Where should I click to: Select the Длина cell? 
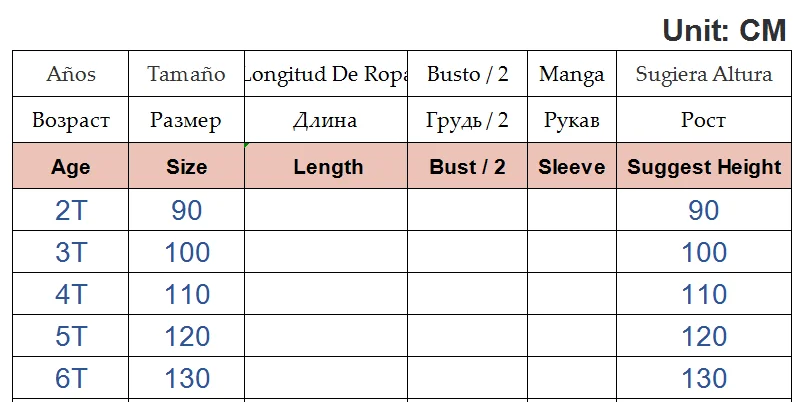click(x=325, y=121)
